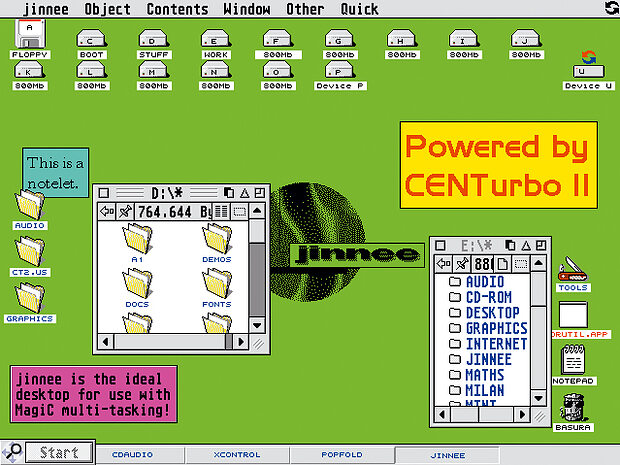Viewport: 620px width, 465px height.
Task: Open the GRAPHICS desktop folder
Action: (x=30, y=297)
